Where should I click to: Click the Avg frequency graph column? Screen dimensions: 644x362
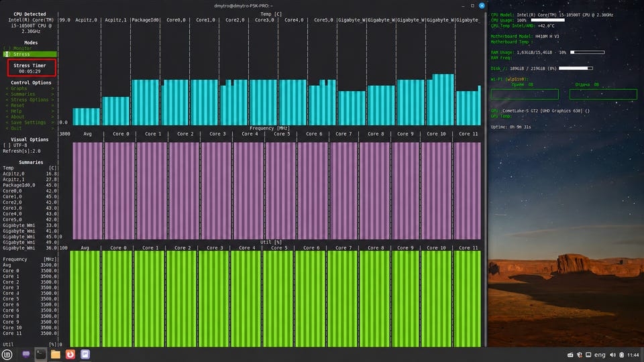(87, 191)
